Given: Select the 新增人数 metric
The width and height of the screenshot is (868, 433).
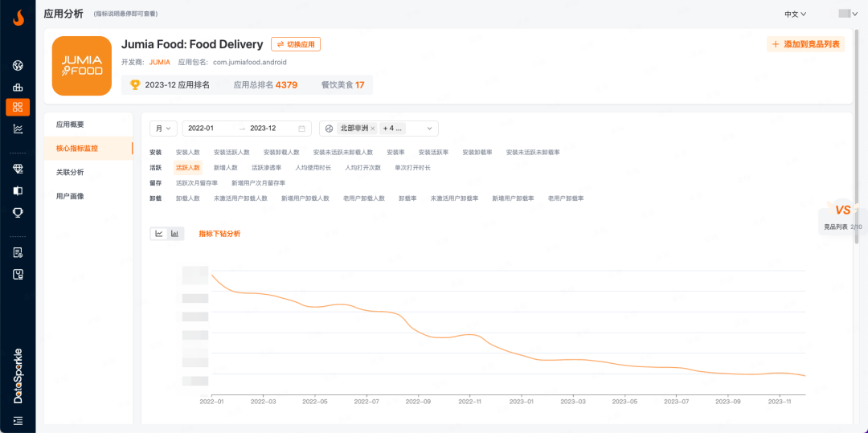Looking at the screenshot, I should click(225, 168).
